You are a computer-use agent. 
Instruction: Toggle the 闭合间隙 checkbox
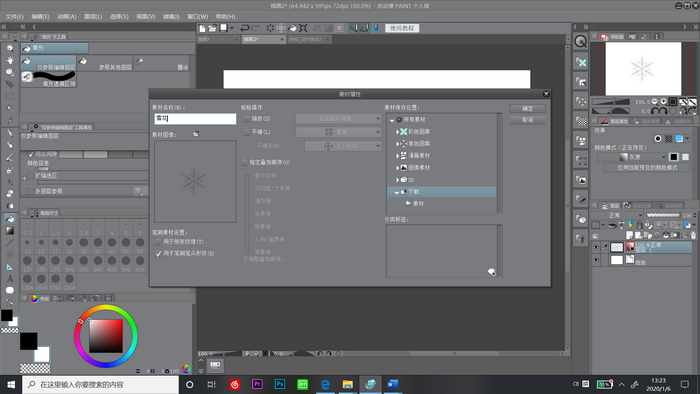click(x=31, y=154)
